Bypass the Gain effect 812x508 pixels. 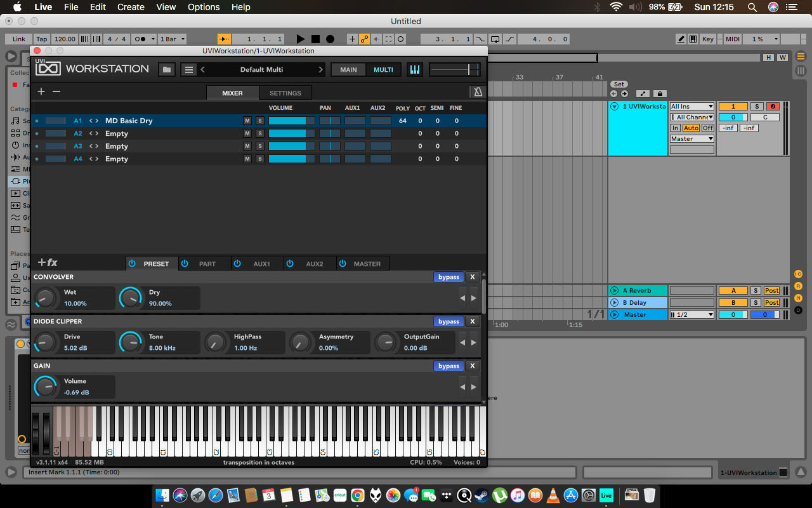click(x=449, y=366)
